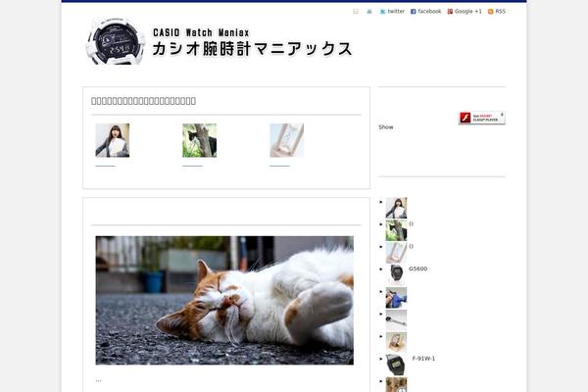Click the last sidebar thumbnail at the bottom
Viewport: 588px width, 392px height.
(396, 385)
